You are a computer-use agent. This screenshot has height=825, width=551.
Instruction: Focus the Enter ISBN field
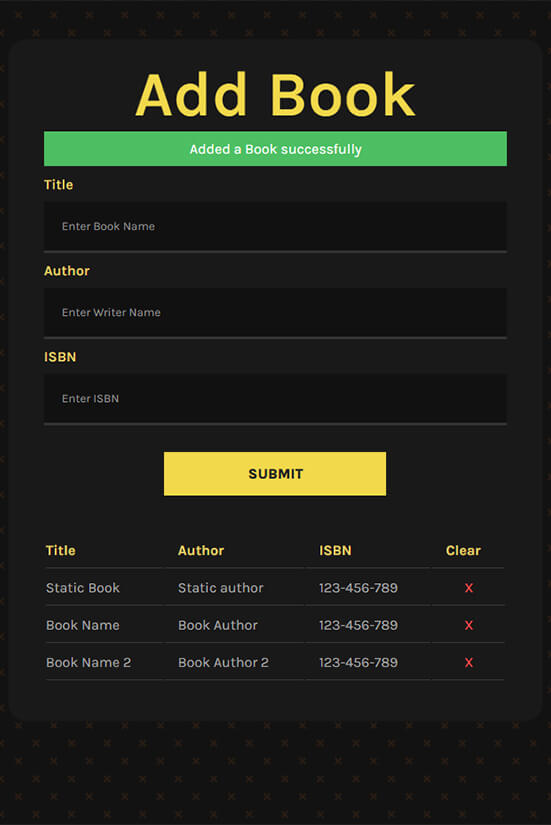[275, 399]
